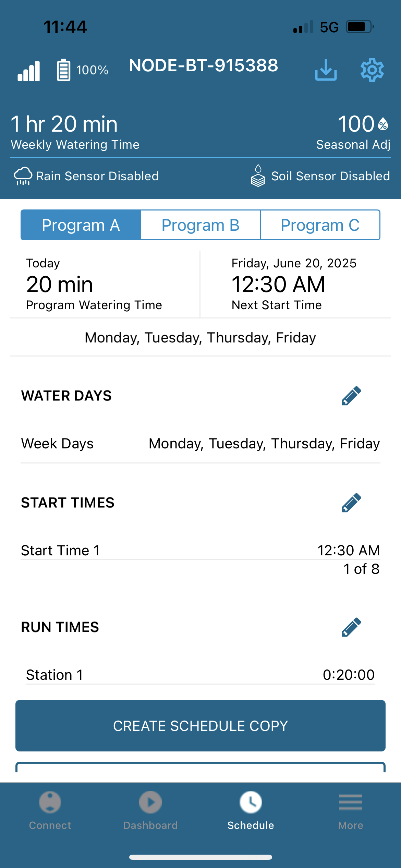This screenshot has height=868, width=401.
Task: Open the Dashboard tab
Action: pyautogui.click(x=150, y=811)
